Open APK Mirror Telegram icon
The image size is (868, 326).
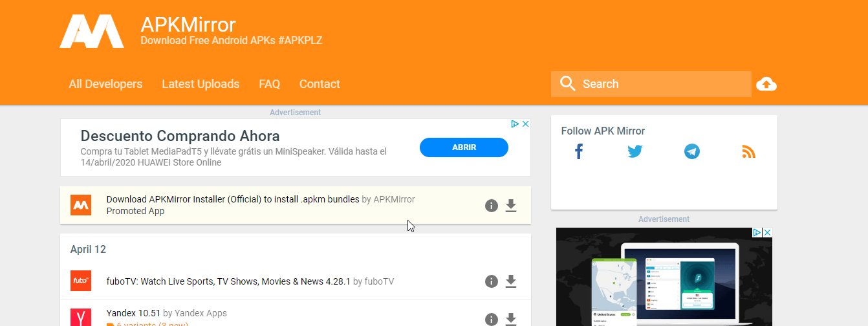pos(692,152)
